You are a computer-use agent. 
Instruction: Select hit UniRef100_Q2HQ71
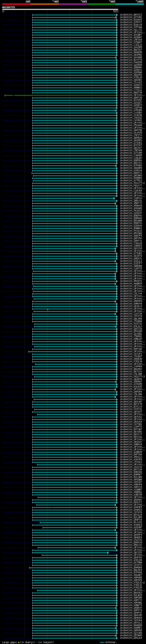(x=131, y=70)
